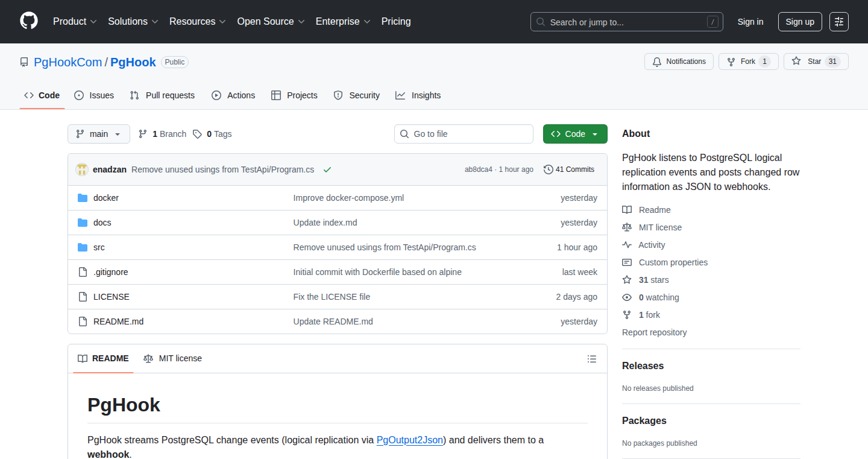Screen dimensions: 868x459
Task: Open the Pricing page
Action: (396, 21)
